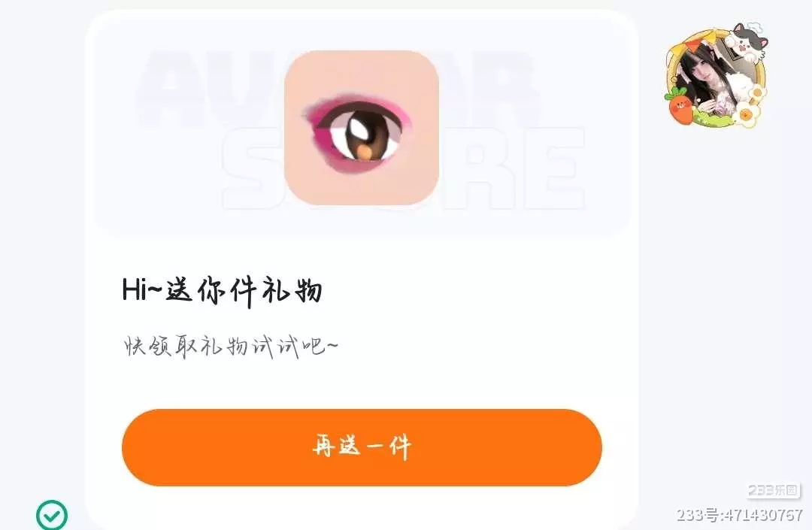Tap the carrot sticker on avatar frame

tap(679, 106)
